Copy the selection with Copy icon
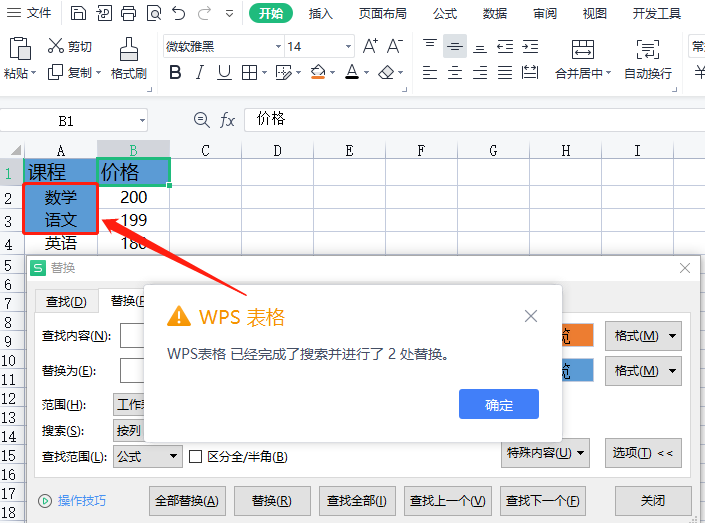The width and height of the screenshot is (705, 523). point(55,72)
